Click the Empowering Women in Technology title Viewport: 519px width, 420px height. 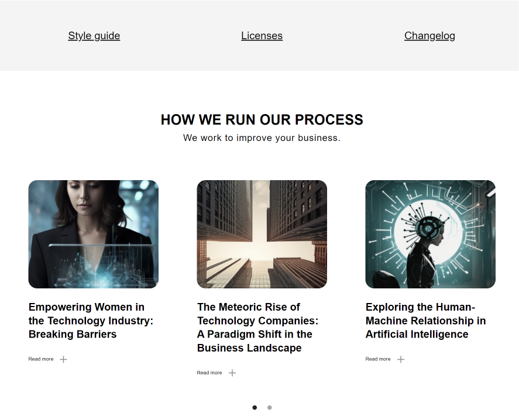pyautogui.click(x=91, y=321)
